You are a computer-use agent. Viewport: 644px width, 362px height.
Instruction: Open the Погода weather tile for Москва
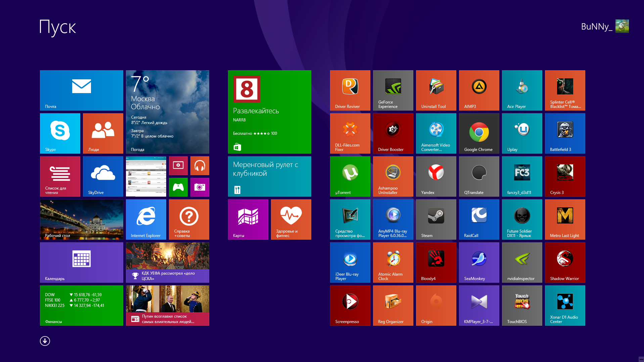[168, 112]
